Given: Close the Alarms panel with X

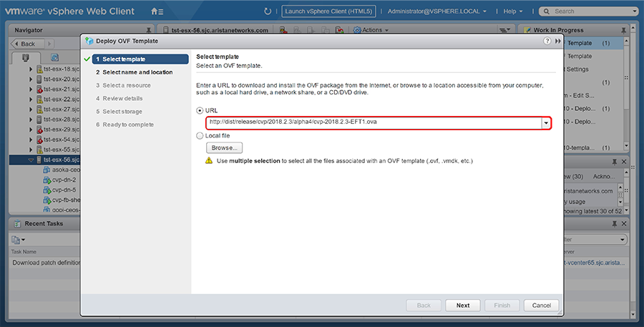Looking at the screenshot, I should (624, 162).
